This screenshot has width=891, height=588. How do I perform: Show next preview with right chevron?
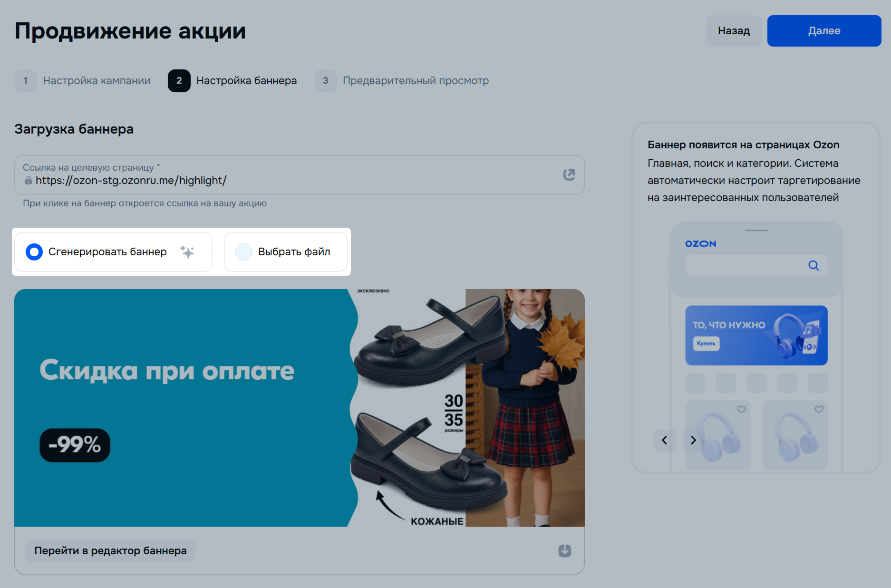[693, 440]
